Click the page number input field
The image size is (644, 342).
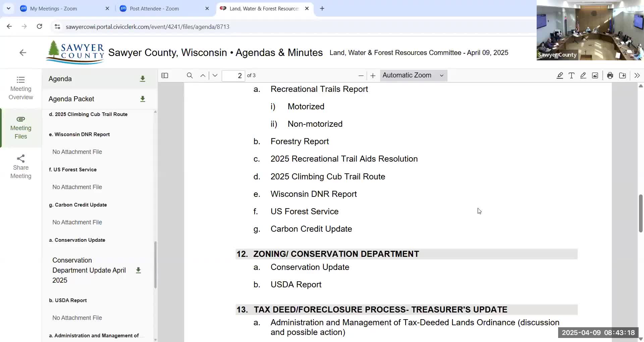click(233, 75)
